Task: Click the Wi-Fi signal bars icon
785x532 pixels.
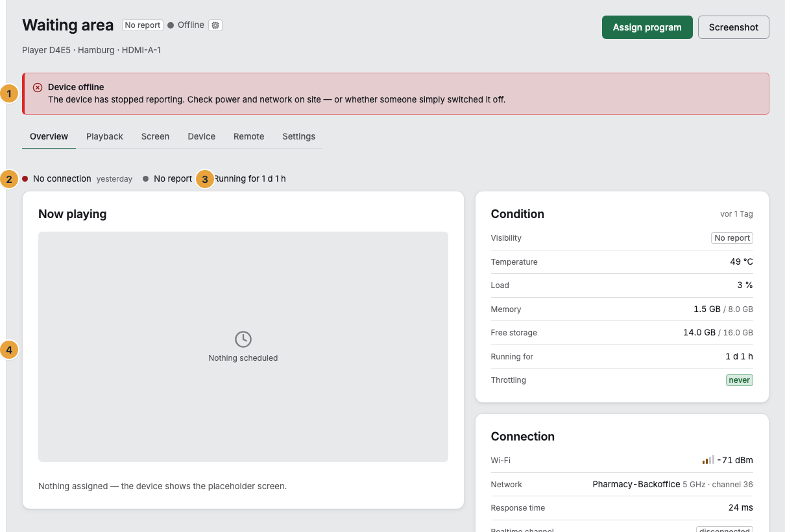Action: coord(708,460)
